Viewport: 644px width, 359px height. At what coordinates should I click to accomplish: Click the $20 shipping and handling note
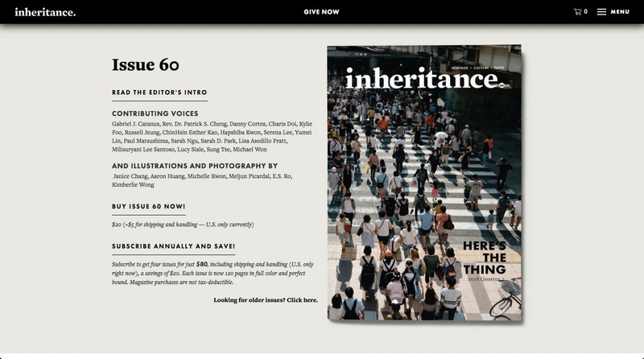[183, 225]
